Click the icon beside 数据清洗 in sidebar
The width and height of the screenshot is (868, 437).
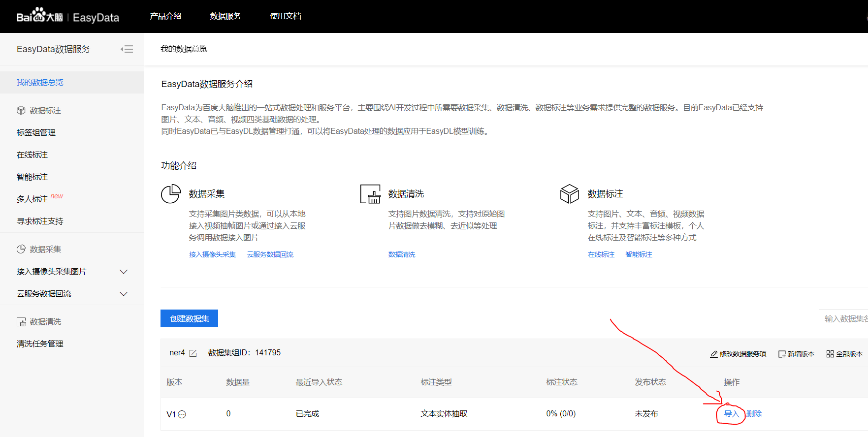(21, 322)
